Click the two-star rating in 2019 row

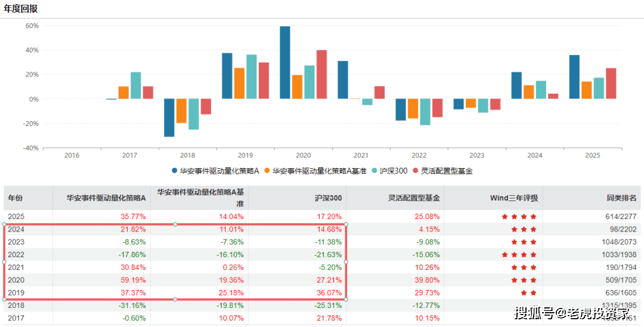point(528,293)
